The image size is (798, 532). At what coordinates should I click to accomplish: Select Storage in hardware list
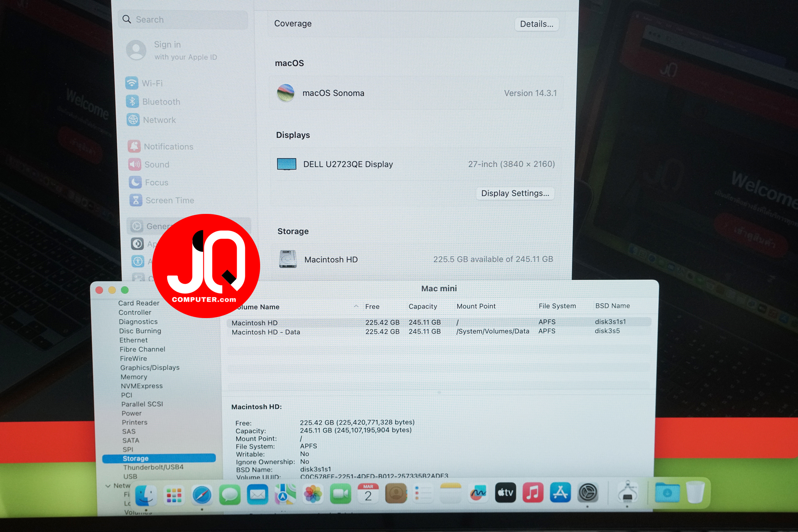click(x=159, y=458)
